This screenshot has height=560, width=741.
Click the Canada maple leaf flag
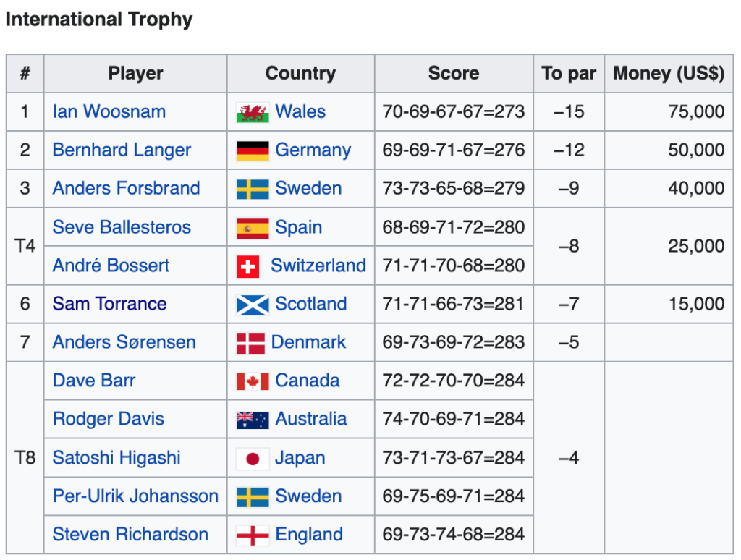[253, 381]
